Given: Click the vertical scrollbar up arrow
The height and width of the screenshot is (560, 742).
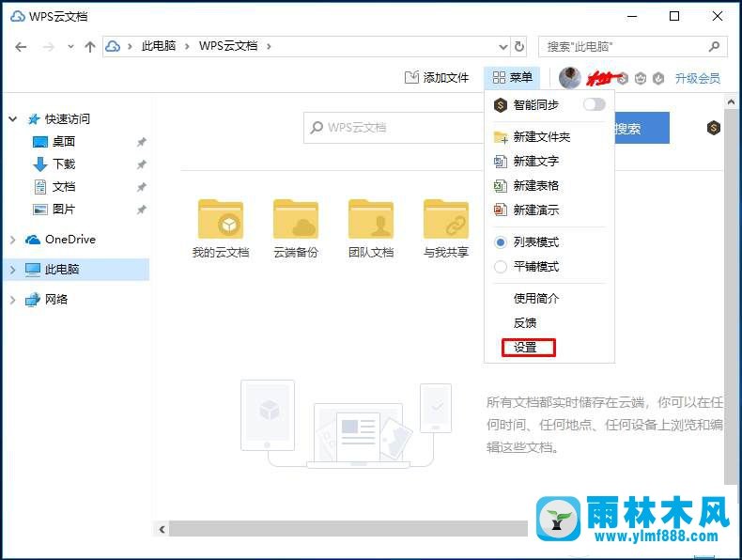Looking at the screenshot, I should [x=731, y=101].
